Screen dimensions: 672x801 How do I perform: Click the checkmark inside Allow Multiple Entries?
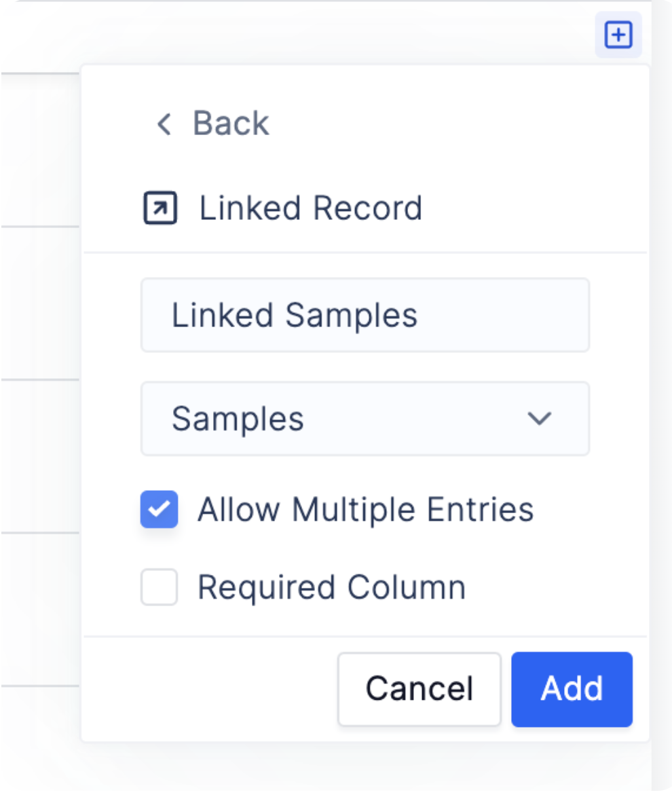pyautogui.click(x=160, y=509)
